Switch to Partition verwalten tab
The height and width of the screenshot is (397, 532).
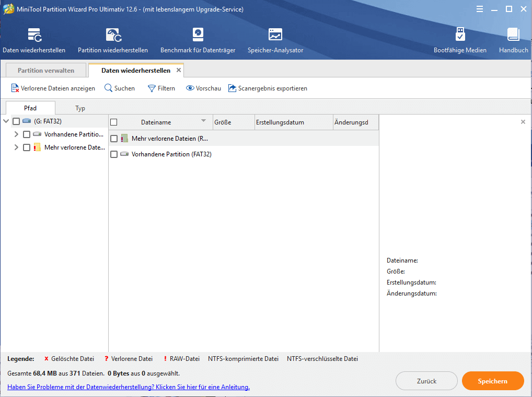tap(46, 70)
